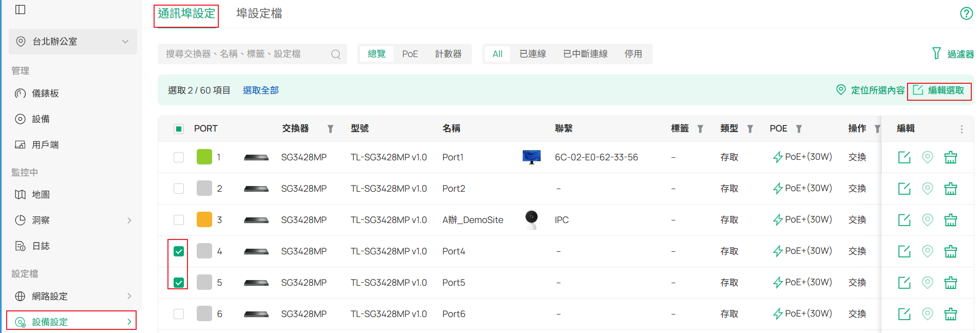Select the PoE view tab
The height and width of the screenshot is (333, 980).
pyautogui.click(x=410, y=54)
